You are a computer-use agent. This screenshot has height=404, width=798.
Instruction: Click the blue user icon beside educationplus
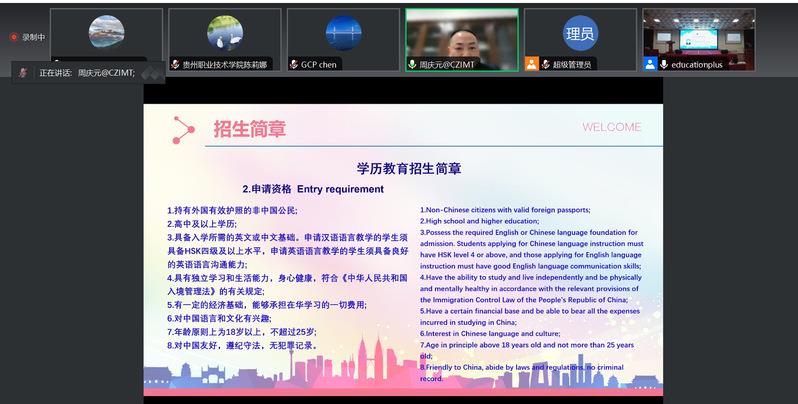(650, 64)
